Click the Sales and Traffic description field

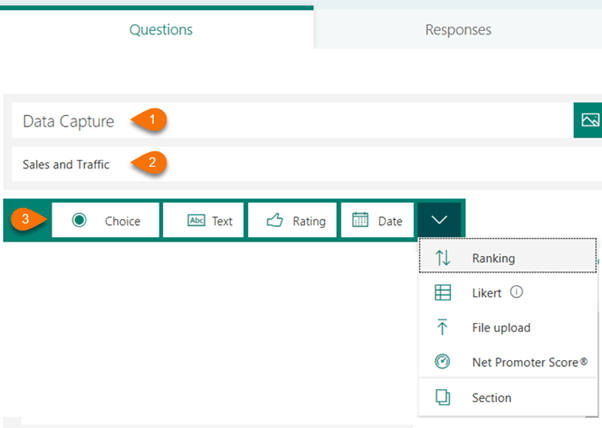(307, 164)
